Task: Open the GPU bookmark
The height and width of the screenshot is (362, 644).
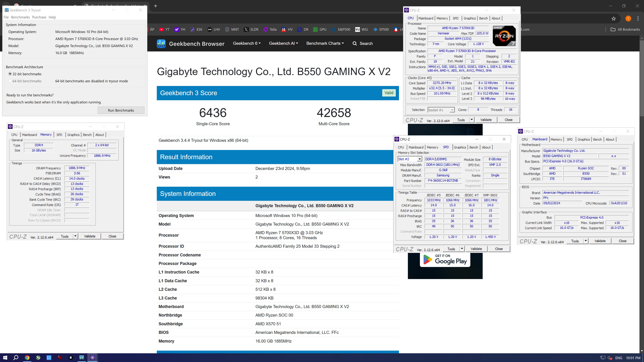Action: tap(320, 29)
